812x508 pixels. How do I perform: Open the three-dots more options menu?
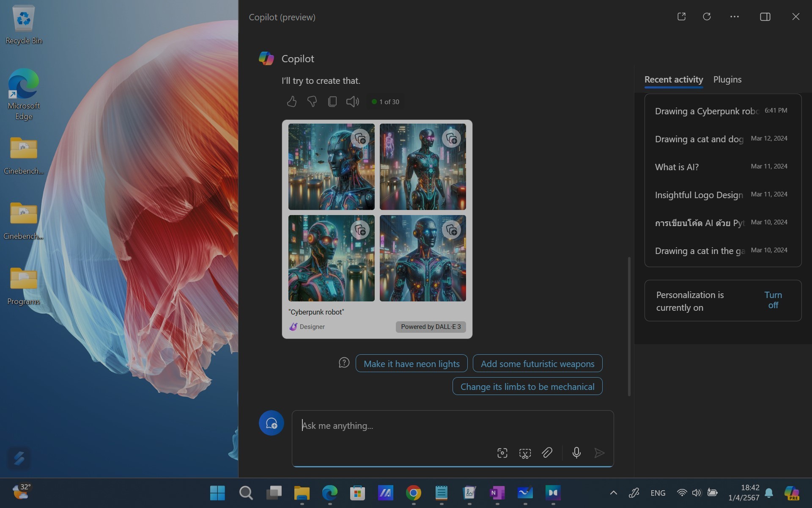[x=735, y=17]
